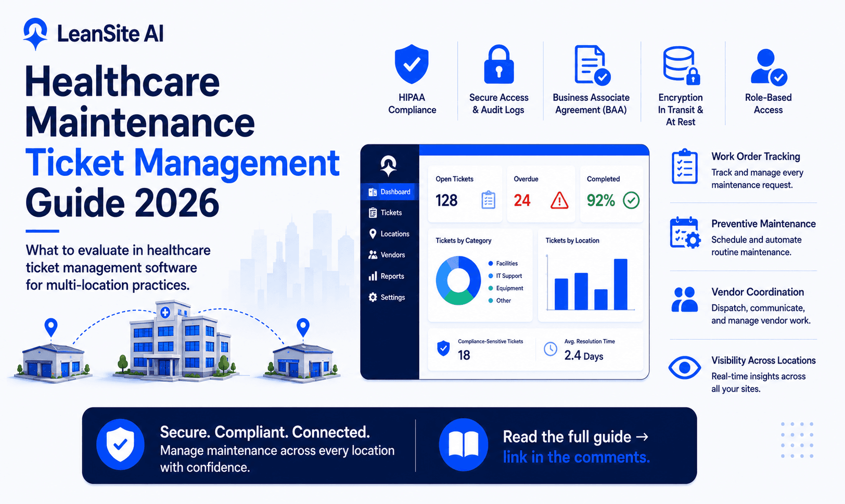845x504 pixels.
Task: Click the Compliance-Sensitive Tickets shield icon
Action: (443, 348)
